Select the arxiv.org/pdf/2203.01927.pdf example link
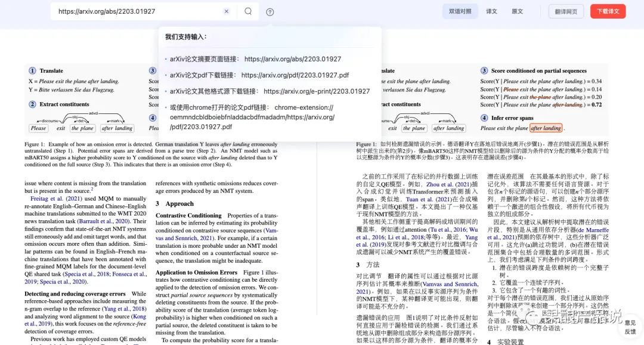 pyautogui.click(x=295, y=75)
